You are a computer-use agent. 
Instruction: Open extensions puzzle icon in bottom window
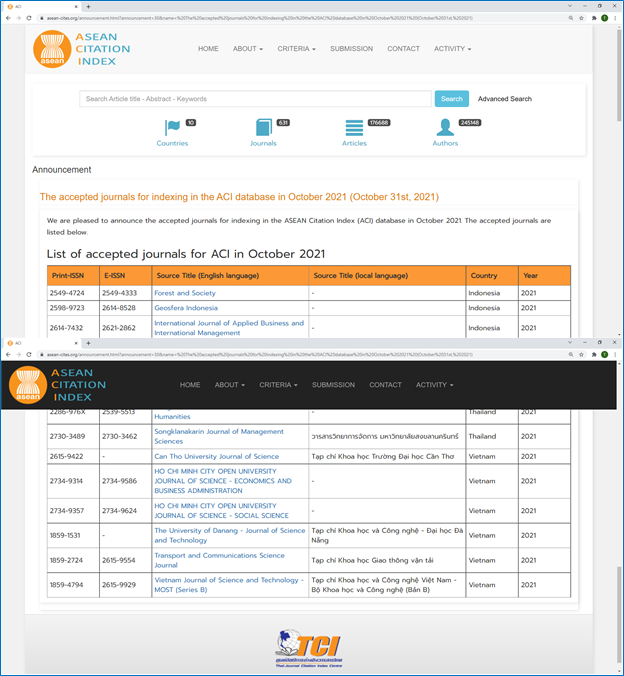[594, 354]
